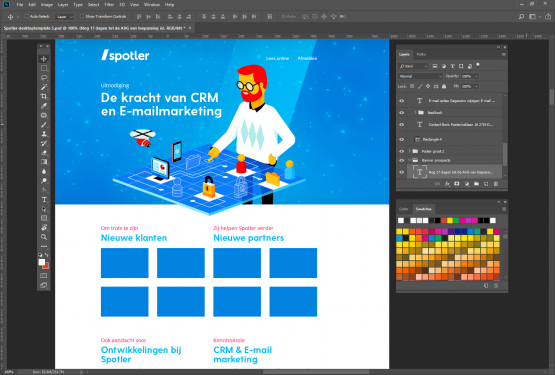555x375 pixels.
Task: Switch to the Paths tab
Action: (421, 55)
